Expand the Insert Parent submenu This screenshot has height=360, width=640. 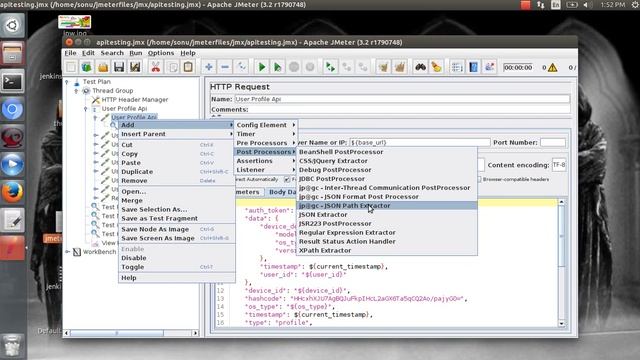click(x=177, y=134)
